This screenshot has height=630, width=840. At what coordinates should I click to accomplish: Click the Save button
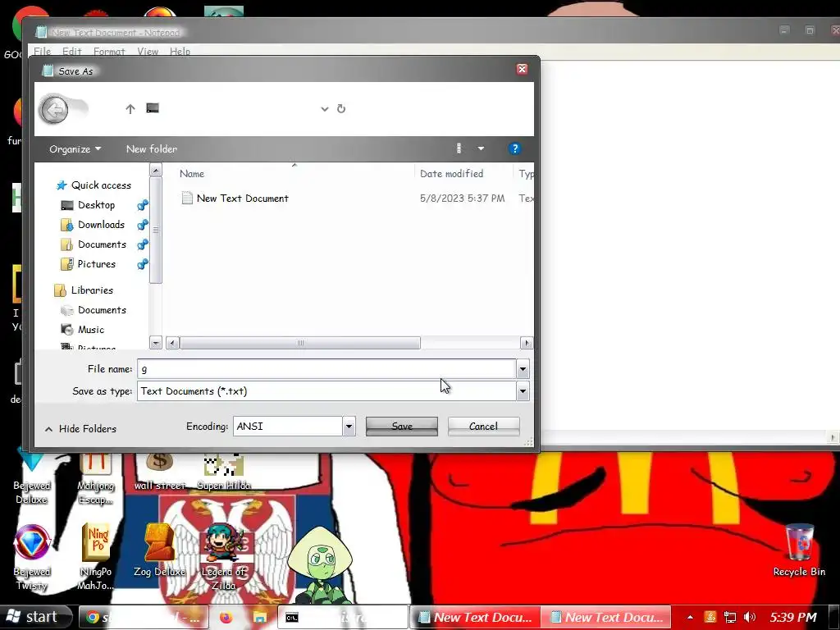[402, 427]
